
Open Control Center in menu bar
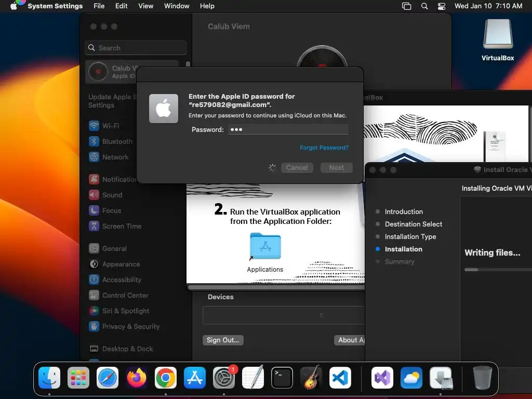(x=442, y=6)
